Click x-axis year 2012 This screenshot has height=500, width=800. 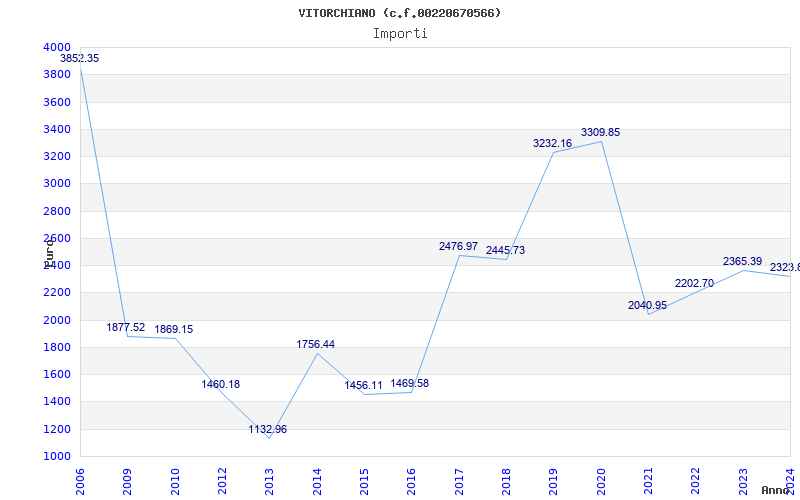(222, 481)
